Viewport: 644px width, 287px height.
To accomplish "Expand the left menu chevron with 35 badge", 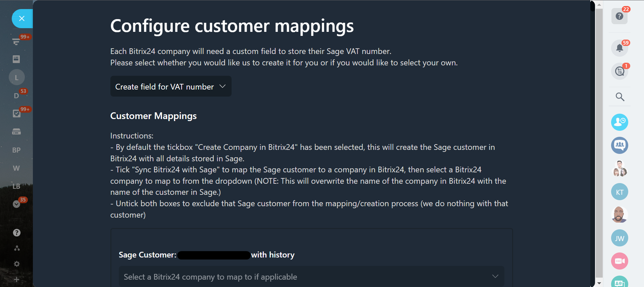I will click(x=16, y=204).
